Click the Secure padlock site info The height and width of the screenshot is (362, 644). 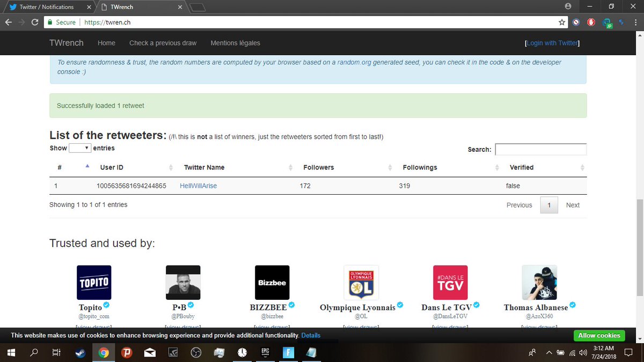[62, 23]
